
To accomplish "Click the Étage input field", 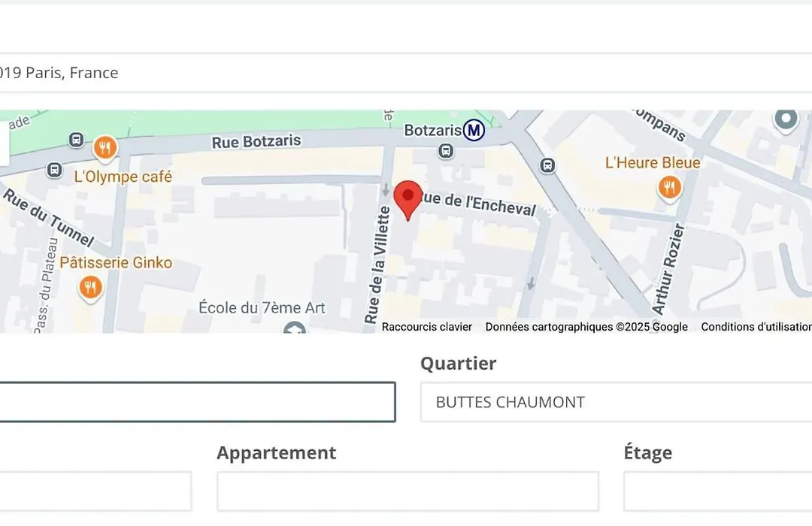I will click(718, 491).
